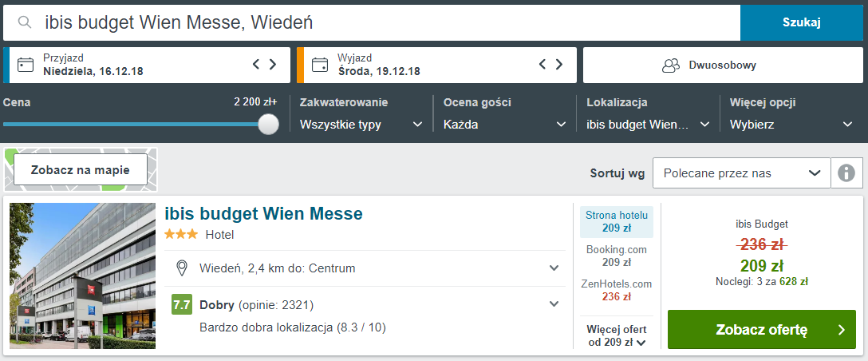Expand Więcej ofert price list

click(x=617, y=335)
